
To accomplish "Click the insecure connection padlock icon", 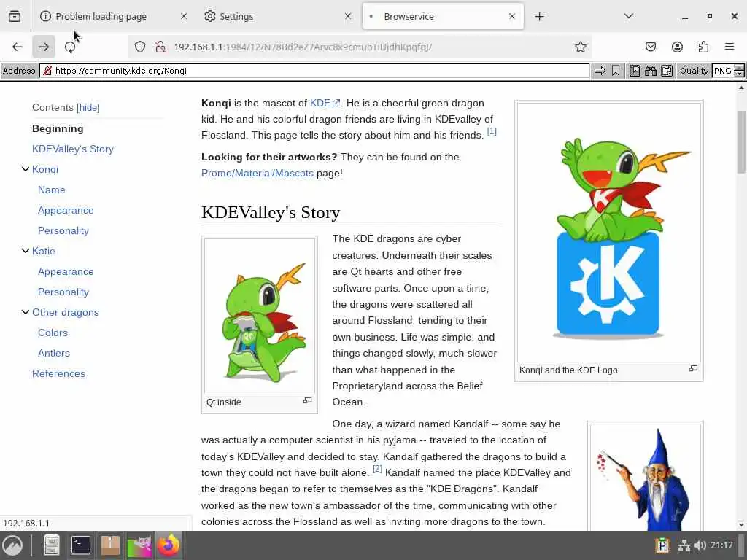I will coord(160,47).
